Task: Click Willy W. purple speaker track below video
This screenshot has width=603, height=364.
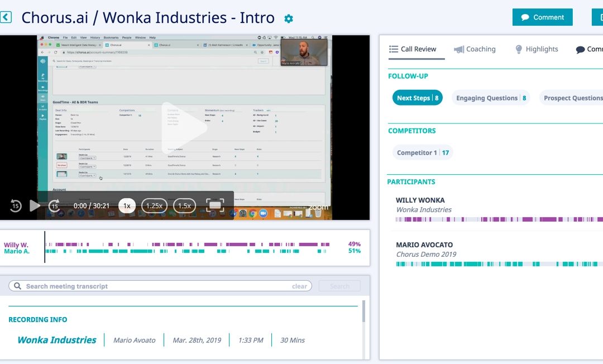Action: coord(188,245)
